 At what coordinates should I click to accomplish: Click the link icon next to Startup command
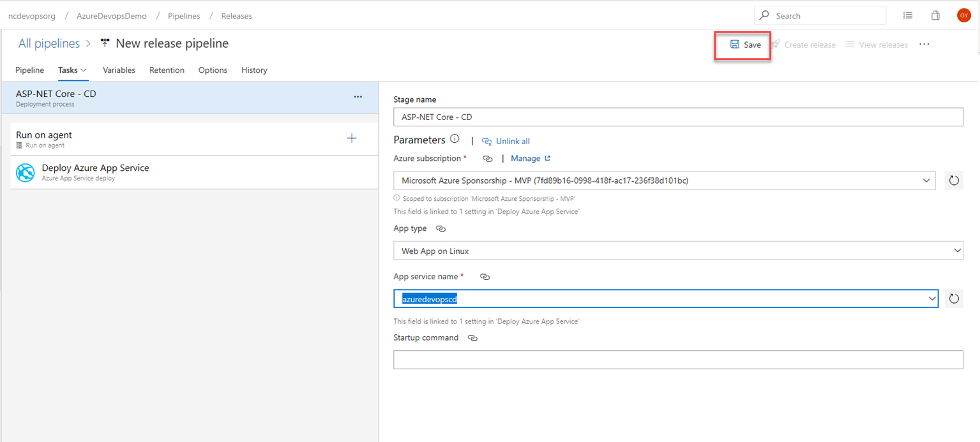point(472,338)
